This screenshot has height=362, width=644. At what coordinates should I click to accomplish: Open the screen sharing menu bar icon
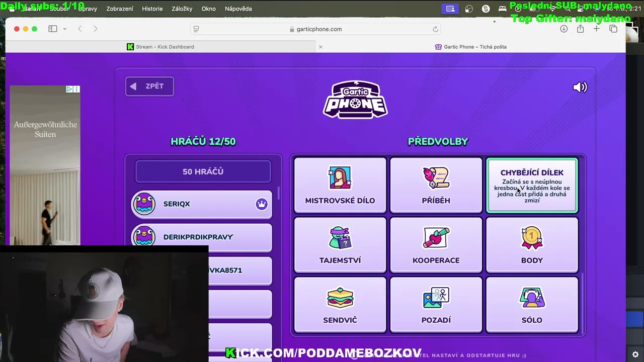click(450, 9)
